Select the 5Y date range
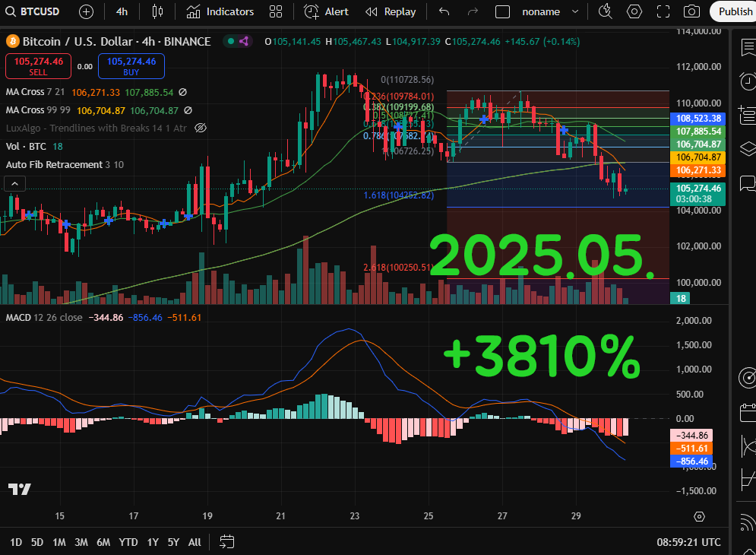 [173, 542]
